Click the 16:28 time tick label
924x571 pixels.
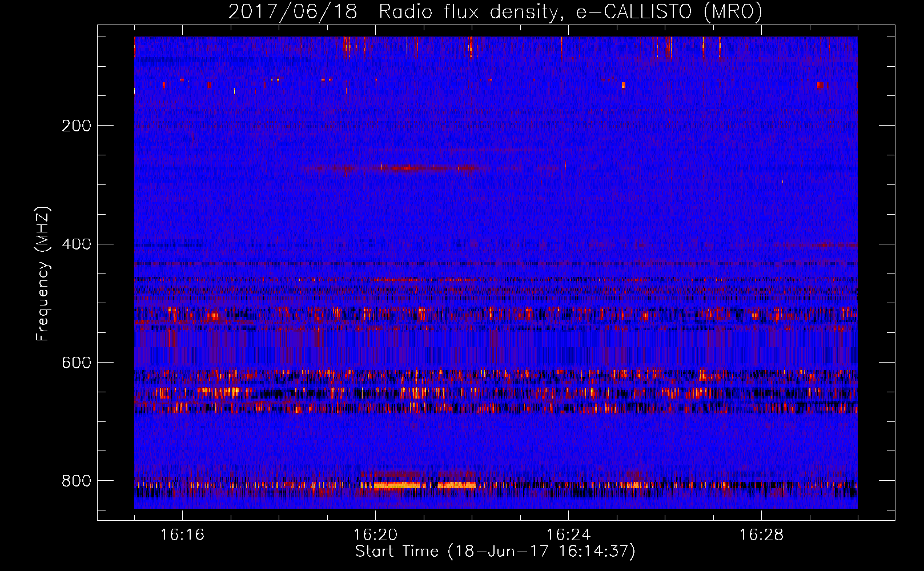[761, 535]
